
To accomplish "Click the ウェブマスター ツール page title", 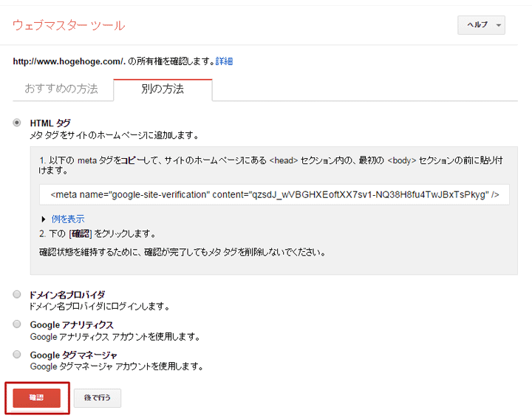I will [69, 25].
